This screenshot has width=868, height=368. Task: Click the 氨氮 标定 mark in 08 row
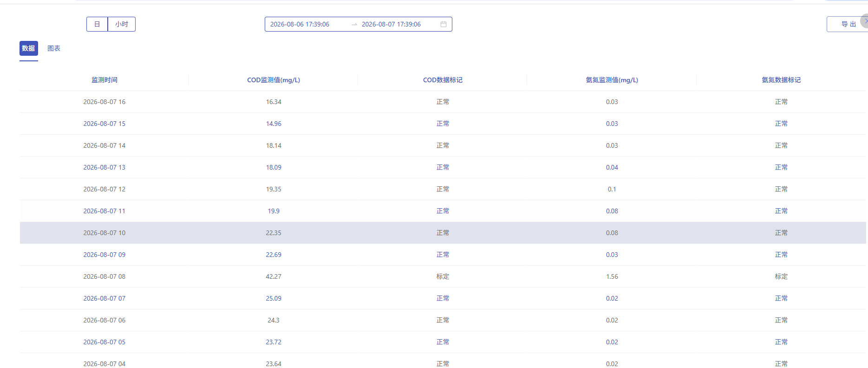point(781,276)
